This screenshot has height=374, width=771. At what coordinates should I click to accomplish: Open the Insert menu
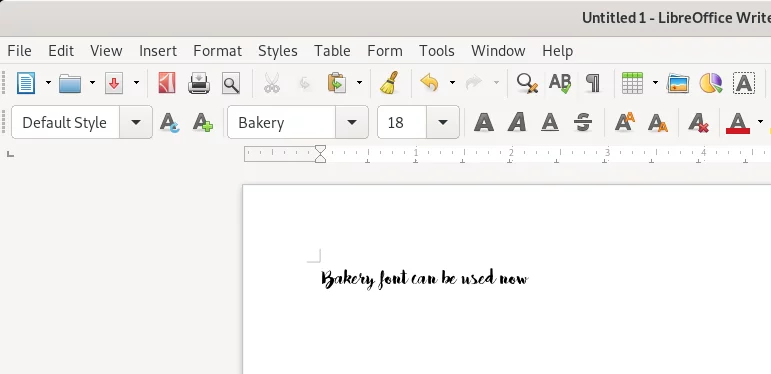point(158,51)
